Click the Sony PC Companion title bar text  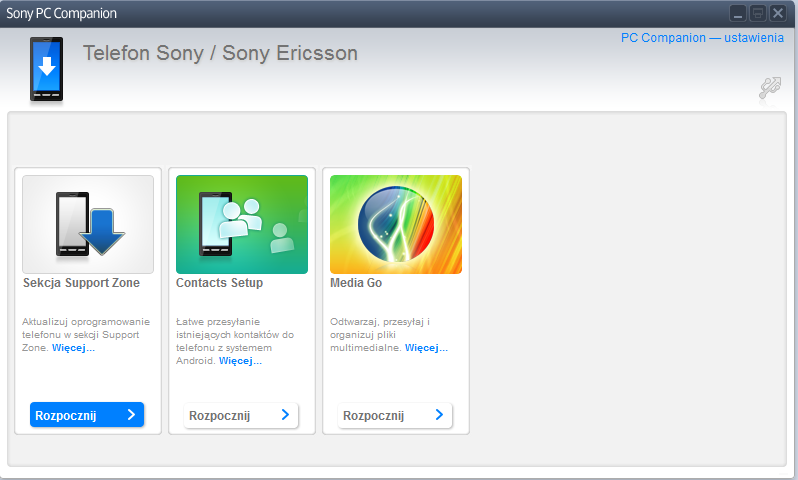pyautogui.click(x=61, y=13)
